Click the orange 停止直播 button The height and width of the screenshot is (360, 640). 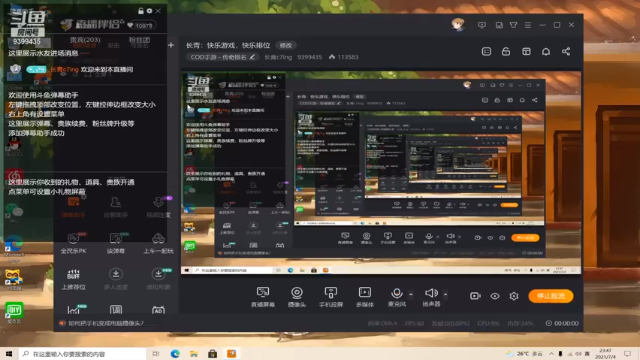551,296
